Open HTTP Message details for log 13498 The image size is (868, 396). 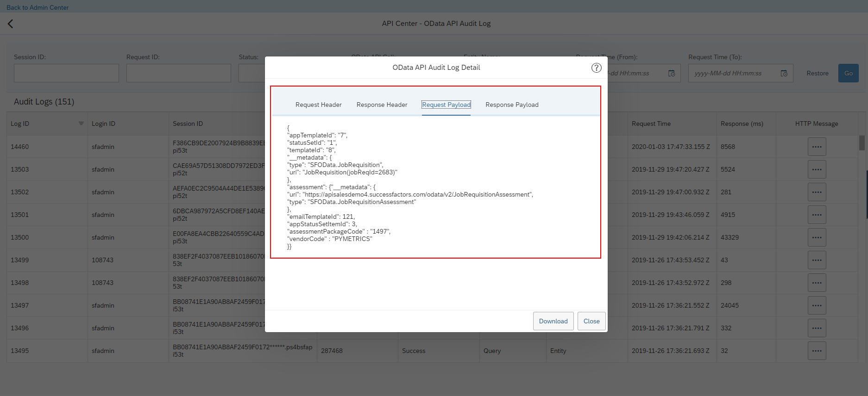point(817,283)
